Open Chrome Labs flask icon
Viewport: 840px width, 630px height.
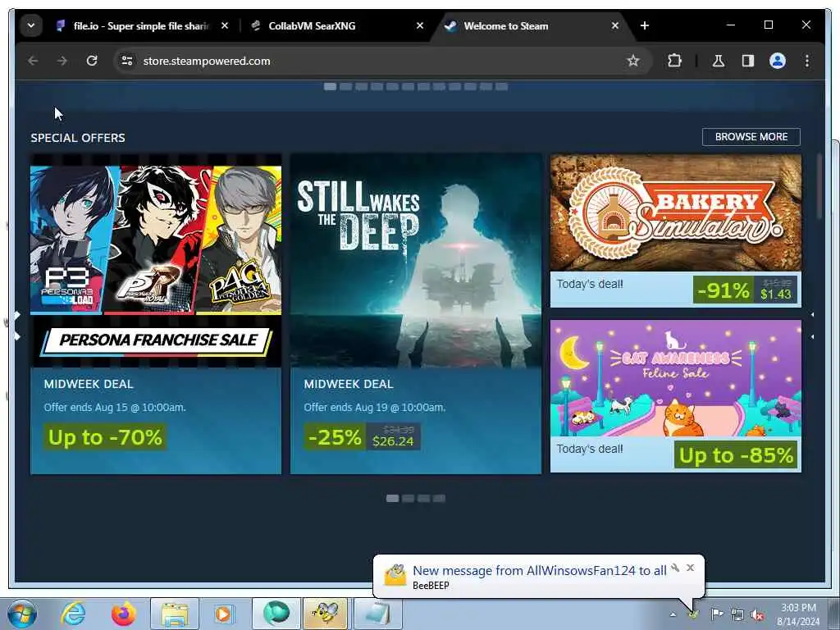pyautogui.click(x=719, y=61)
